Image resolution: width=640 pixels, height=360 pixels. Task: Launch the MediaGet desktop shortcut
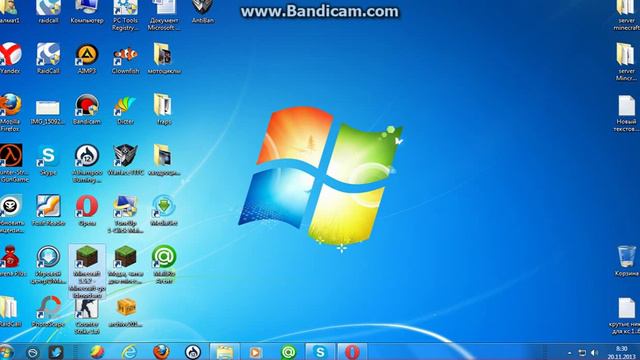pos(164,210)
